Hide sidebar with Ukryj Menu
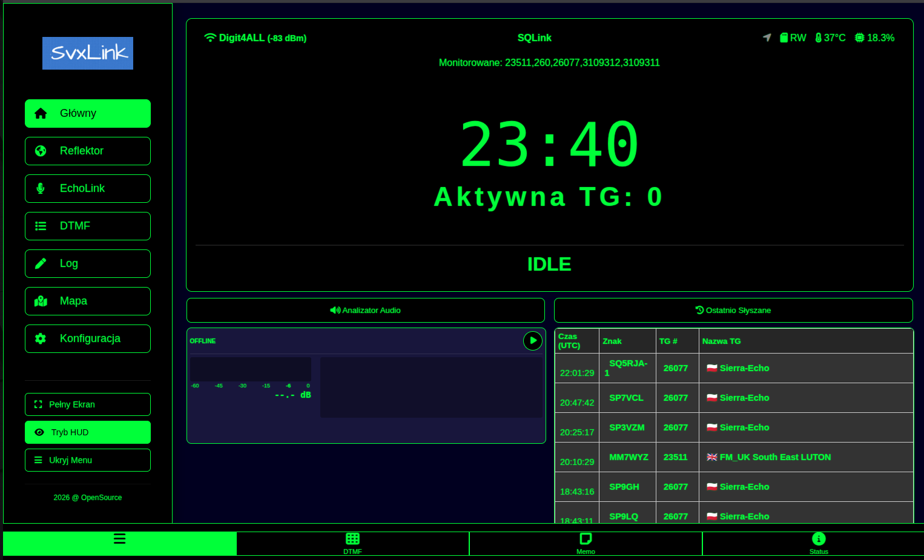Viewport: 924px width, 560px height. pyautogui.click(x=88, y=460)
